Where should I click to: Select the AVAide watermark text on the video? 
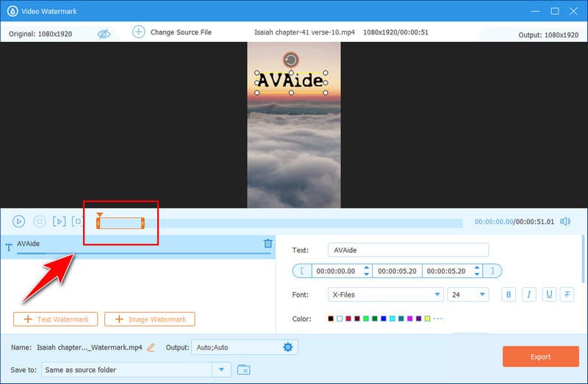290,81
